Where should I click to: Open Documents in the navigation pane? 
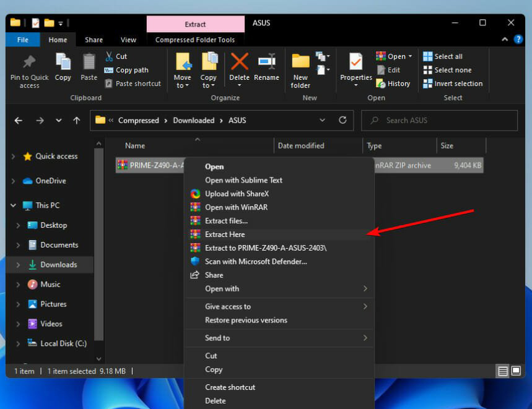tap(59, 245)
